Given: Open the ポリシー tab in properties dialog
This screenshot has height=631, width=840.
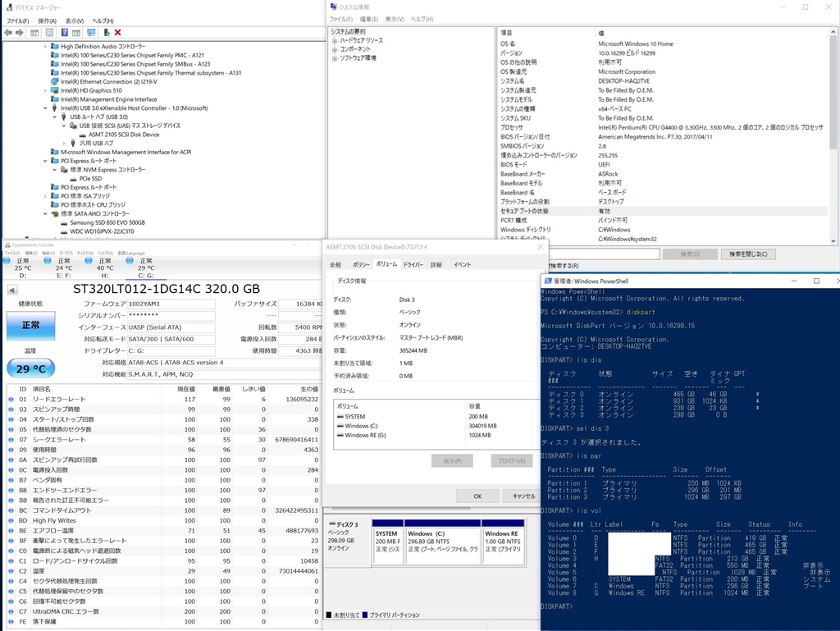Looking at the screenshot, I should (361, 264).
